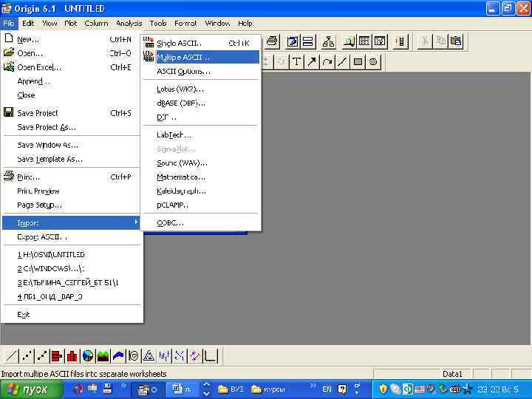This screenshot has width=532, height=399.
Task: Click New in the File menu
Action: [71, 39]
